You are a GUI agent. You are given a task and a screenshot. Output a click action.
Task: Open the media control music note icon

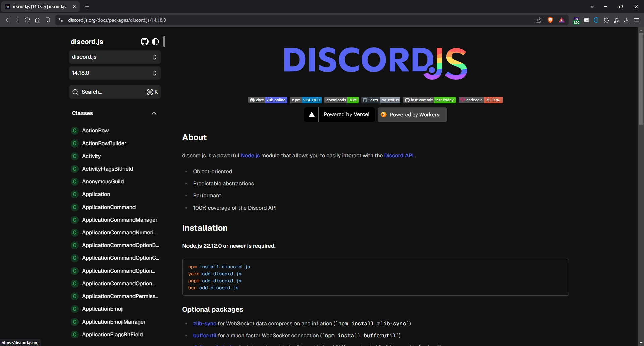tap(616, 20)
